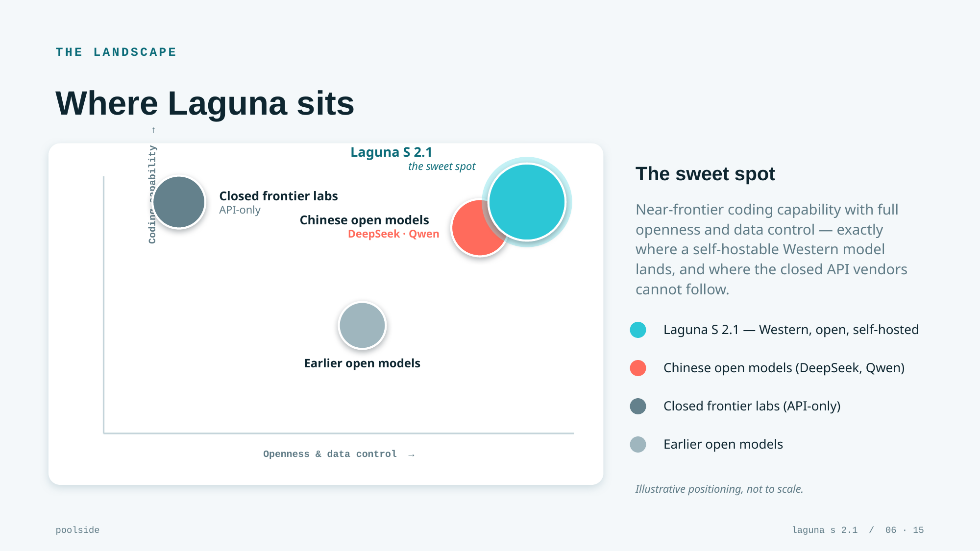Screen dimensions: 980x551
Task: Click the teal Laguna S 2.1 bubble
Action: click(x=527, y=202)
